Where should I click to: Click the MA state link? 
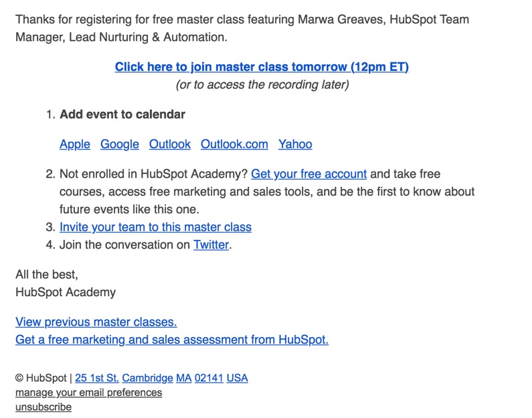(x=184, y=378)
